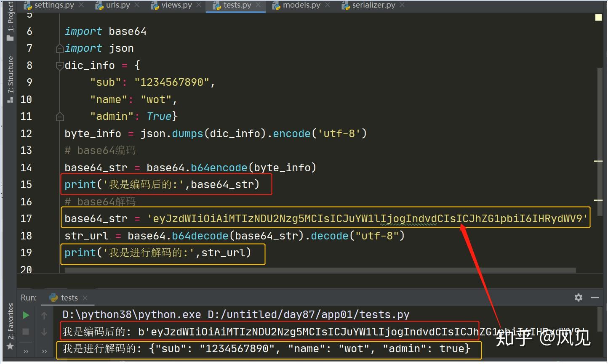This screenshot has height=364, width=608.
Task: Click the print statement on line 15
Action: [x=162, y=185]
